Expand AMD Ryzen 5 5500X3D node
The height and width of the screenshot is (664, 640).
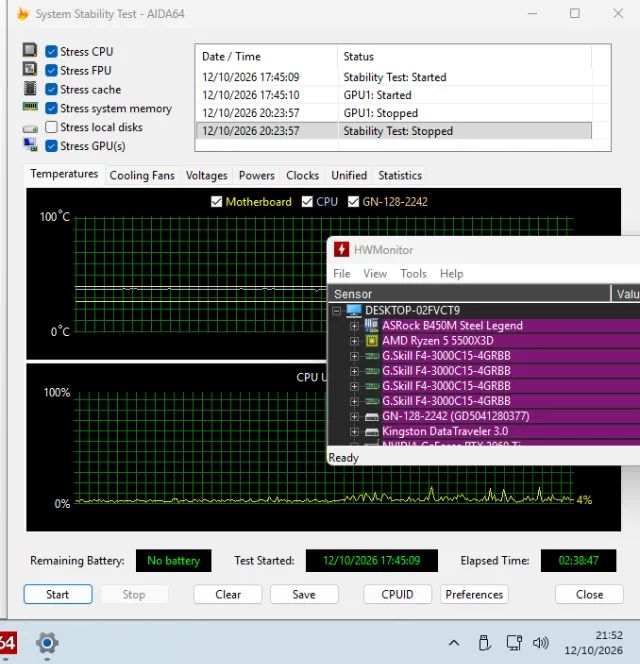coord(354,341)
